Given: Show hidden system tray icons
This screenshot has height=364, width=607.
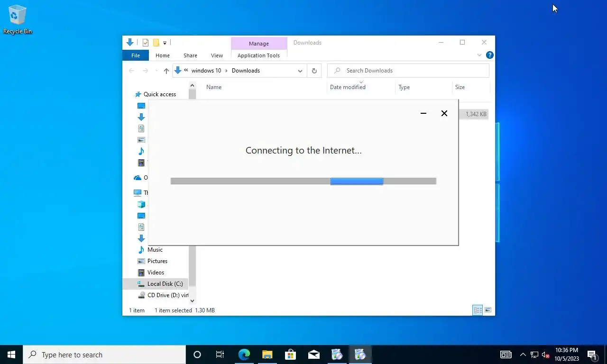Looking at the screenshot, I should tap(523, 355).
